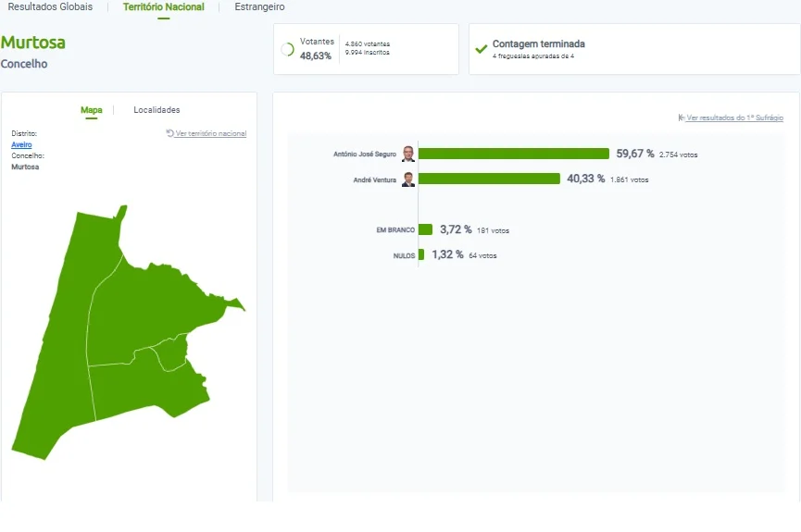Click the green checkmark beside Contagem terminada
This screenshot has width=801, height=532.
481,49
